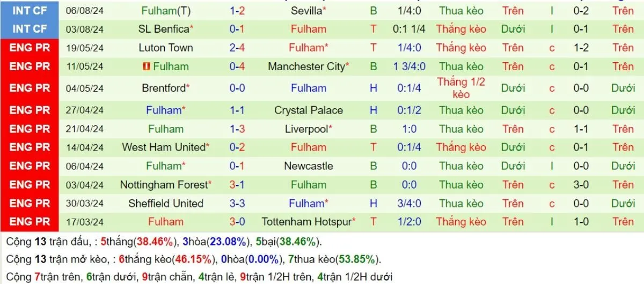The width and height of the screenshot is (644, 284).
Task: Click the Crystal Palace team name
Action: click(309, 110)
